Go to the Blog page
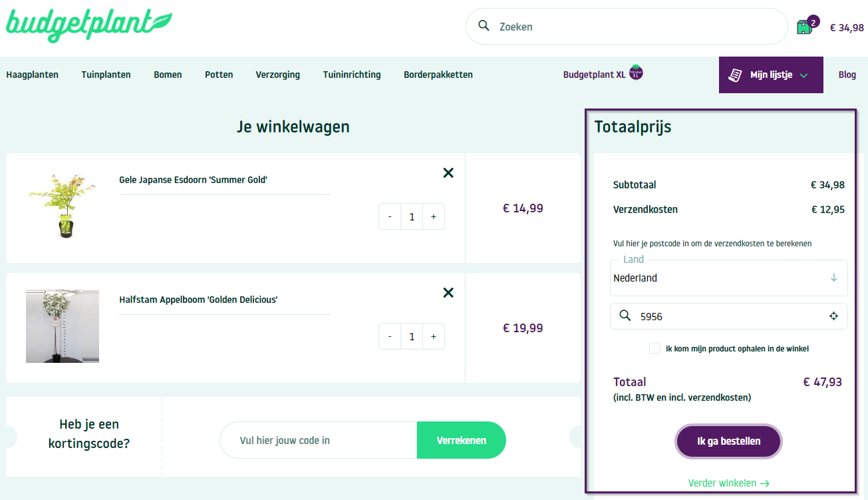Screen dimensions: 868x500 coord(847,75)
